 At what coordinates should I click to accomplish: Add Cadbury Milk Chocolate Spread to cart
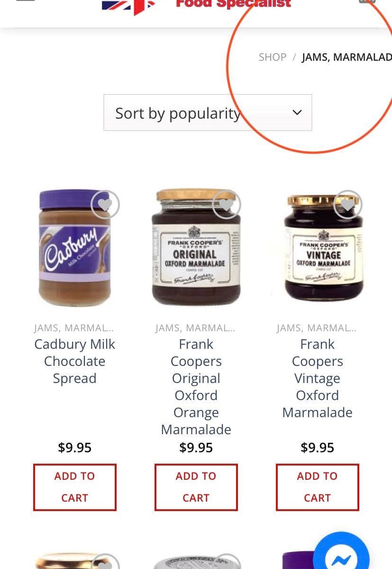(75, 487)
